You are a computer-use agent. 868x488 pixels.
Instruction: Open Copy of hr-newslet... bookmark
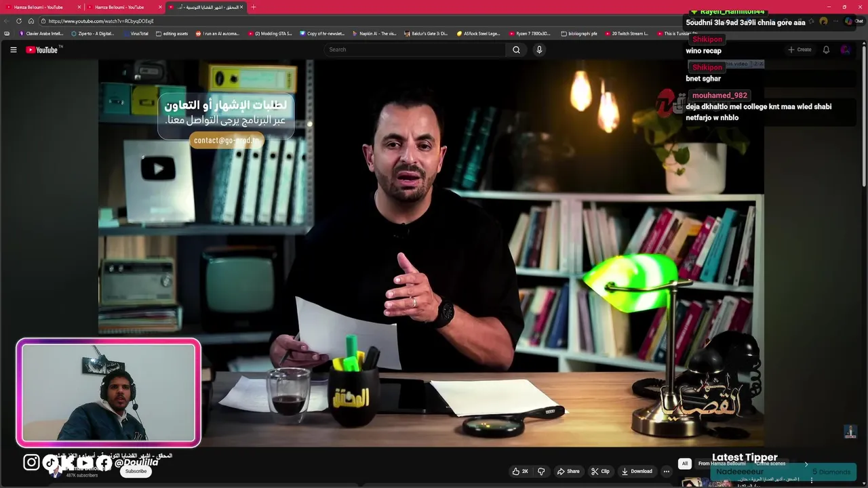click(x=322, y=33)
